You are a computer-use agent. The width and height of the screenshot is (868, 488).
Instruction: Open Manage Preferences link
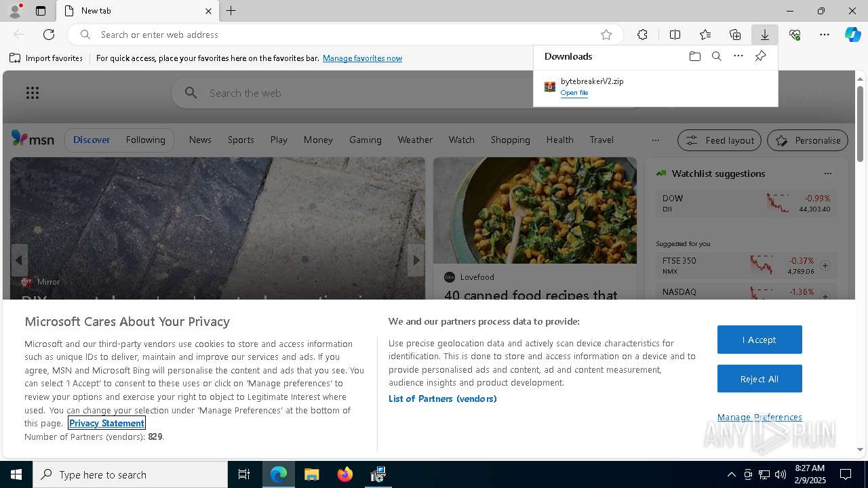click(x=759, y=417)
